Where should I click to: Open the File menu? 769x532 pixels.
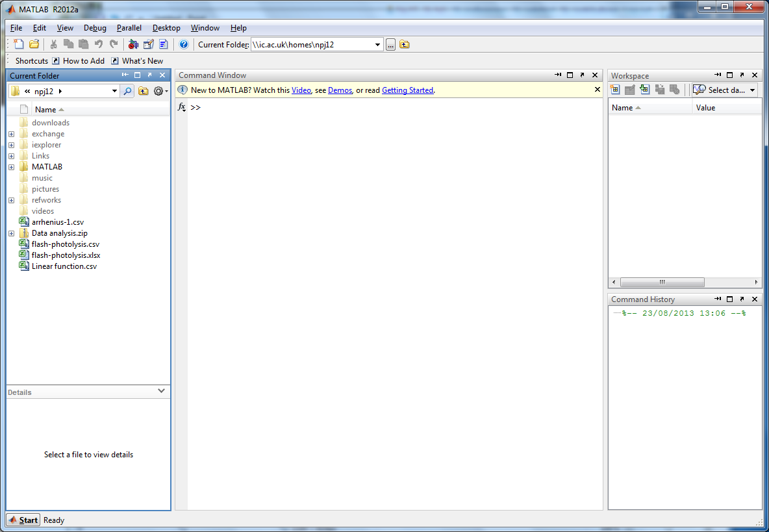click(16, 28)
